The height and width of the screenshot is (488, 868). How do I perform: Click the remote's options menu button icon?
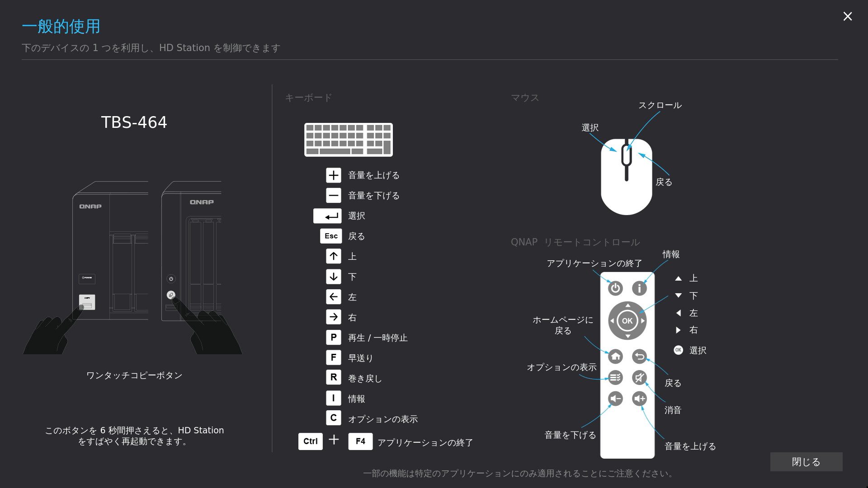click(615, 377)
